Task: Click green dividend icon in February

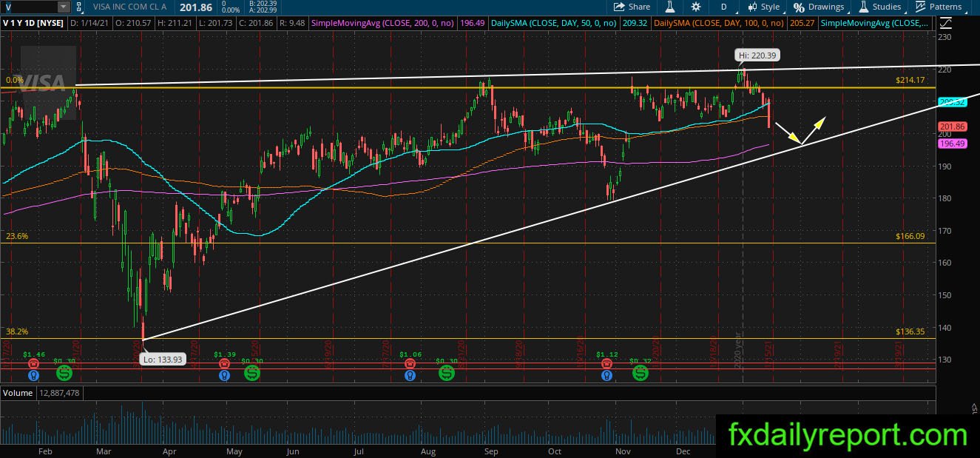Action: (x=63, y=374)
